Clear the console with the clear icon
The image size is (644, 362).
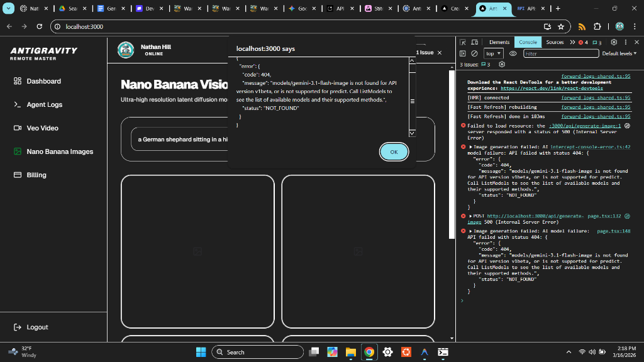tap(474, 53)
